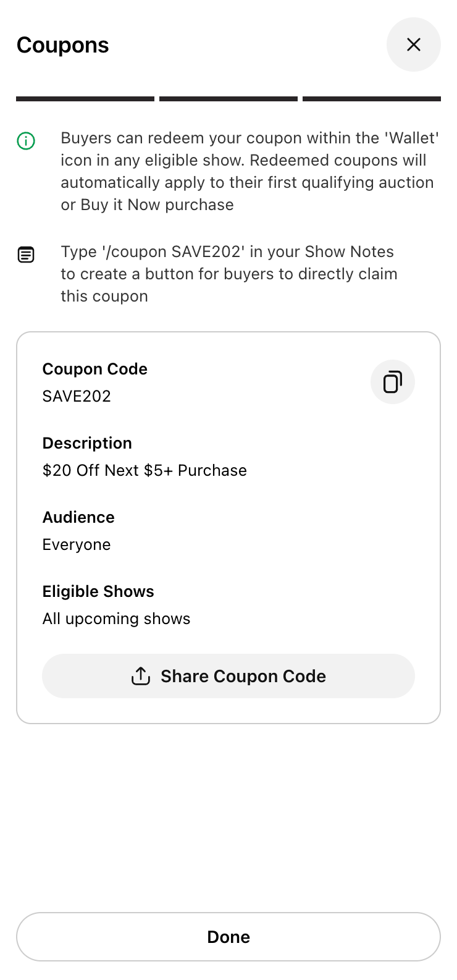Click the 'Everyone' audience value

(x=77, y=544)
